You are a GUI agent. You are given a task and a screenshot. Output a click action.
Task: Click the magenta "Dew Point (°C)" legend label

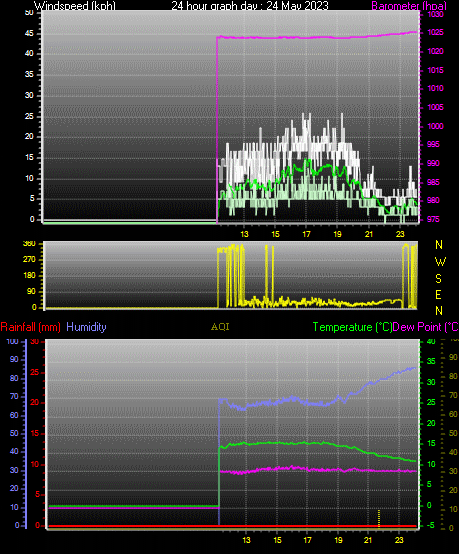pos(426,327)
